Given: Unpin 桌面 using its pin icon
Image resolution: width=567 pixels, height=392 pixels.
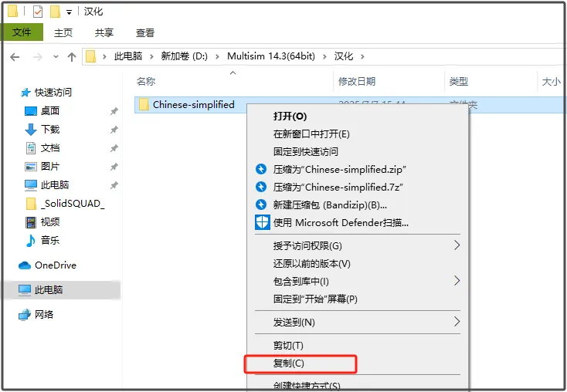Looking at the screenshot, I should [x=114, y=111].
